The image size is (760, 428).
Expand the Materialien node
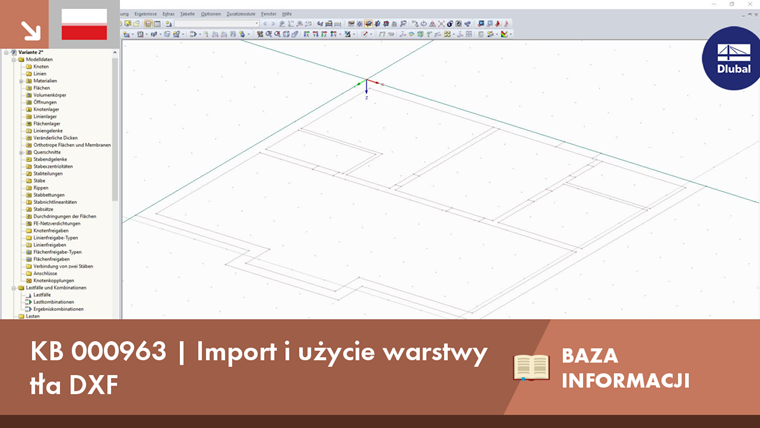point(21,81)
